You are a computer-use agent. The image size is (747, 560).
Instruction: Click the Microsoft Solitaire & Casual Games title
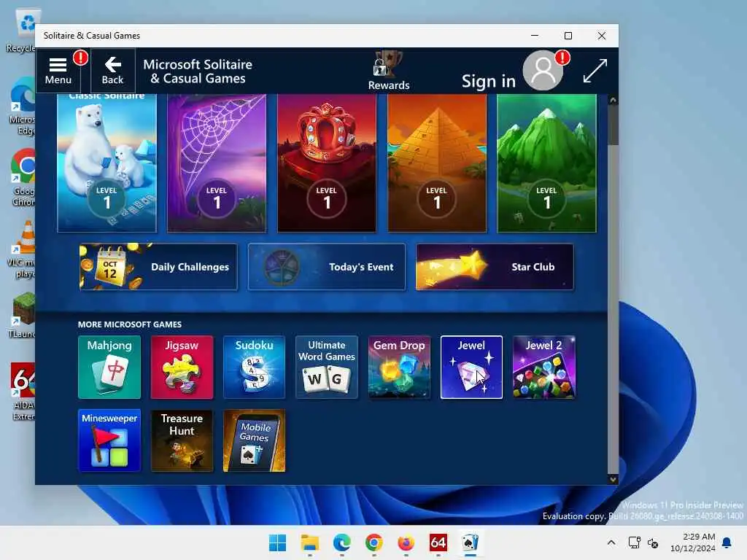pos(198,71)
